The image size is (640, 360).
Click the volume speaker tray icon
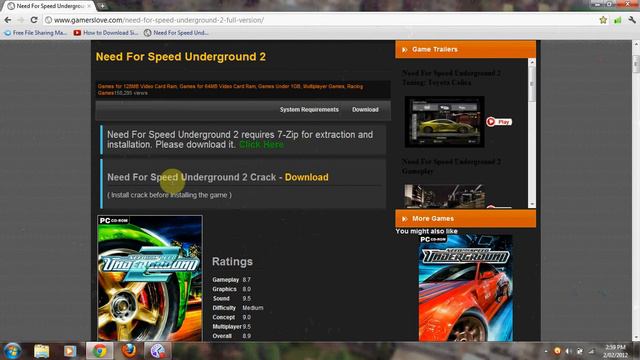click(569, 351)
